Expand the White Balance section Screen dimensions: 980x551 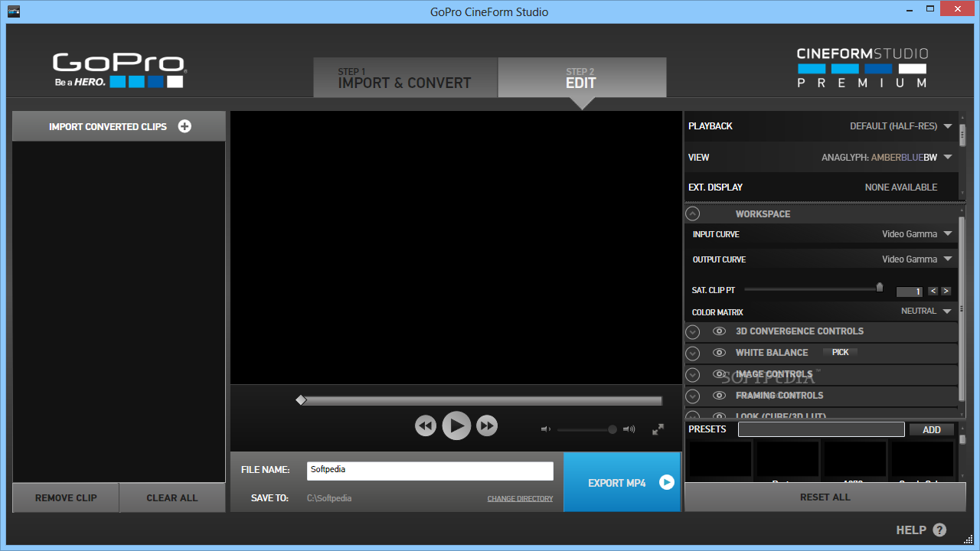692,353
